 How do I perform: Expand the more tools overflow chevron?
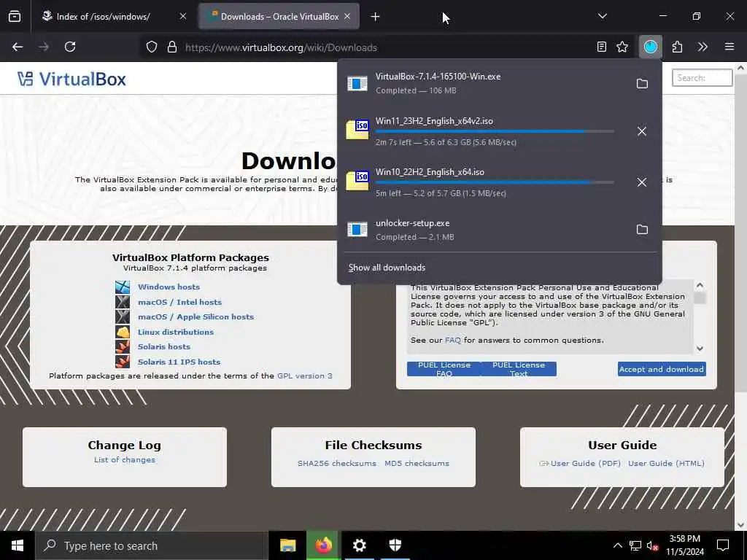point(703,47)
